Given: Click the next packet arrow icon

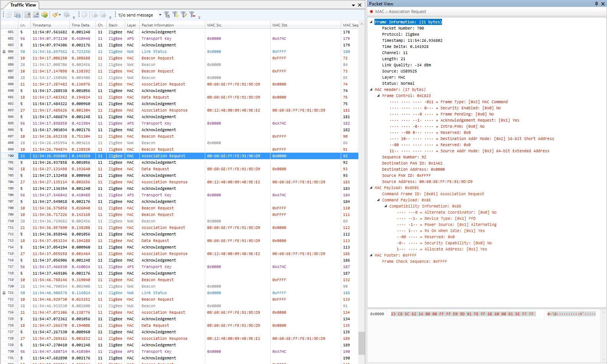Looking at the screenshot, I should point(103,15).
